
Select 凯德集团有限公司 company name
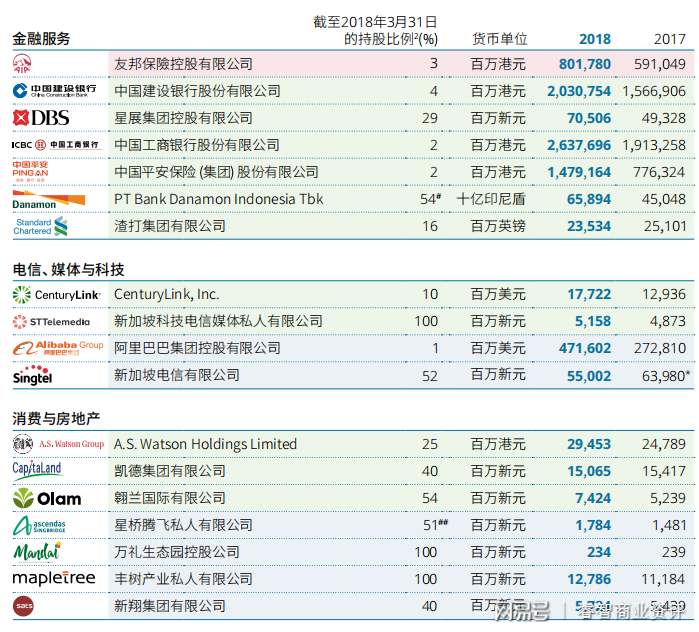tap(170, 471)
